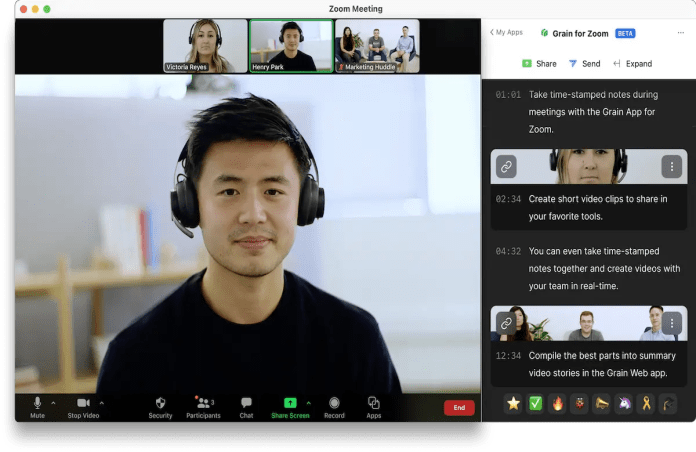Show the Participants list
Screen dimensions: 696x452
[x=203, y=407]
